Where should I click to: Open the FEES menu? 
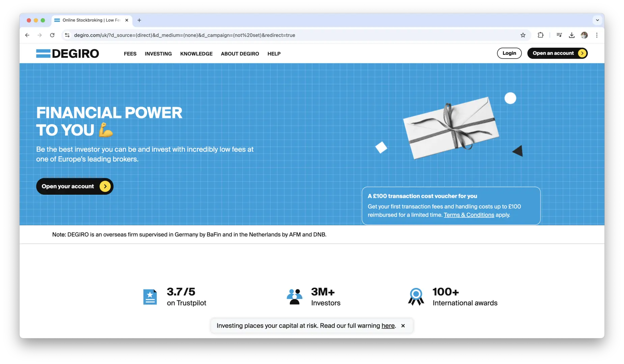click(130, 54)
